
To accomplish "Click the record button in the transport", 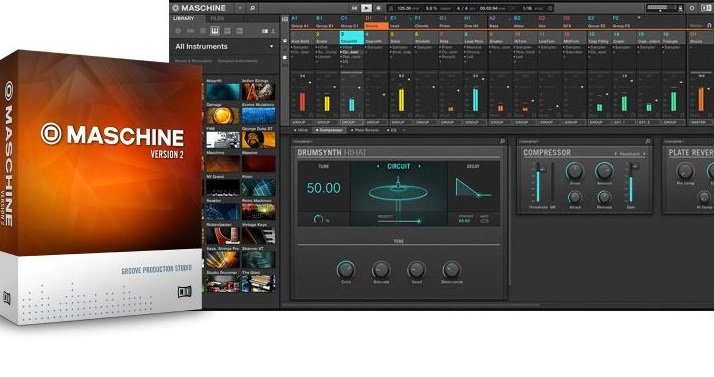I will click(378, 8).
